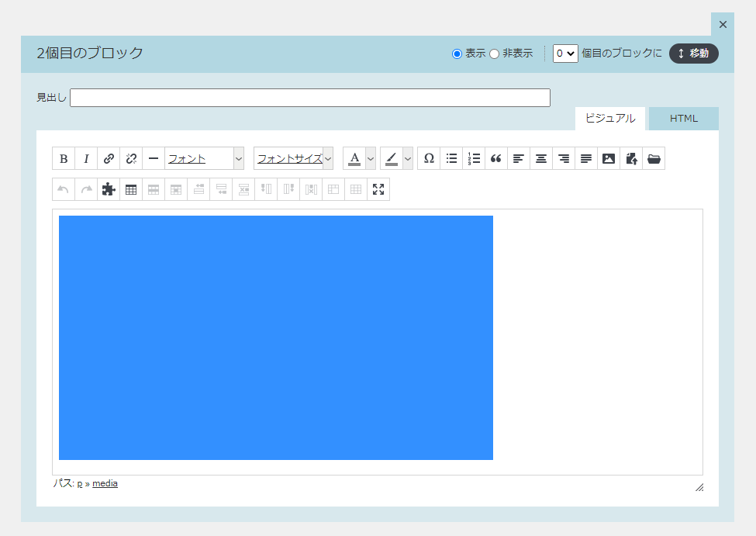Open the file manager folder icon
The image size is (756, 536).
654,158
